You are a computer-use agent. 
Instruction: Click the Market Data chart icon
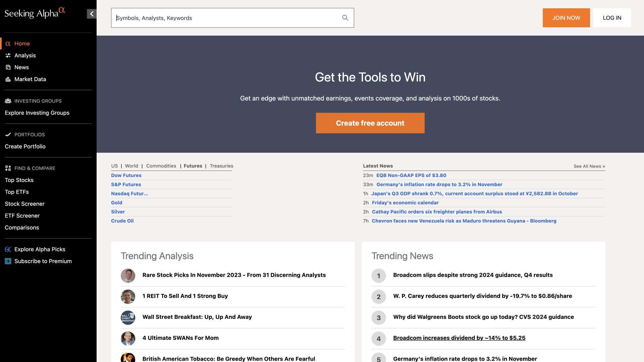click(8, 79)
